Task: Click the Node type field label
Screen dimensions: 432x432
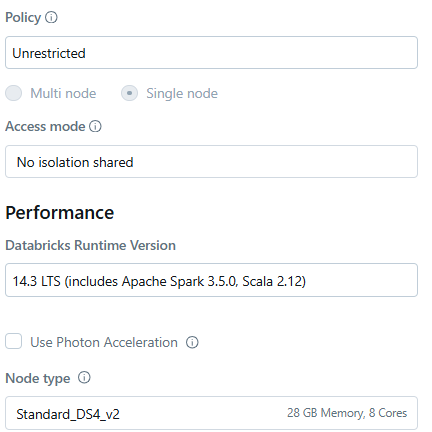Action: tap(38, 378)
